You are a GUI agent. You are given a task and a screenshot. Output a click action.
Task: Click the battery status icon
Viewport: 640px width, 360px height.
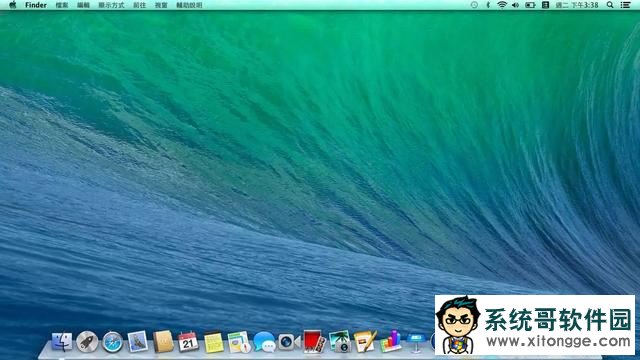(530, 5)
